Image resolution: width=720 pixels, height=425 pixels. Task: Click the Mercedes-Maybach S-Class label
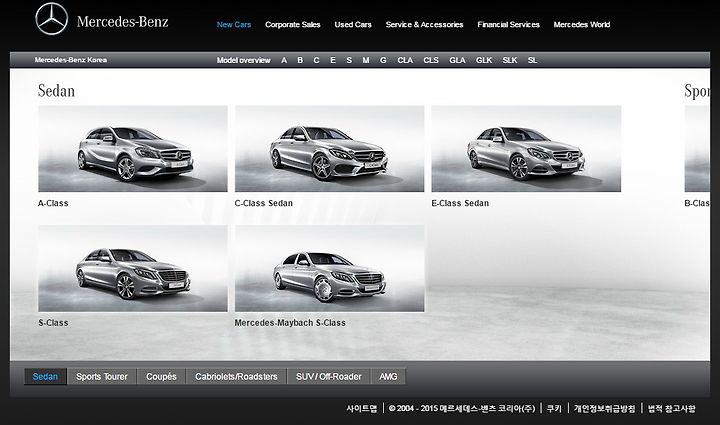coord(290,323)
